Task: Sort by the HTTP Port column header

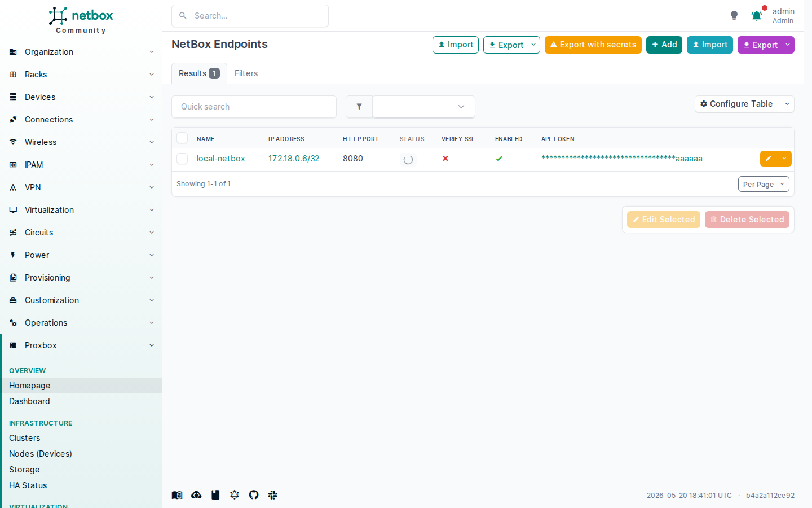Action: (361, 139)
